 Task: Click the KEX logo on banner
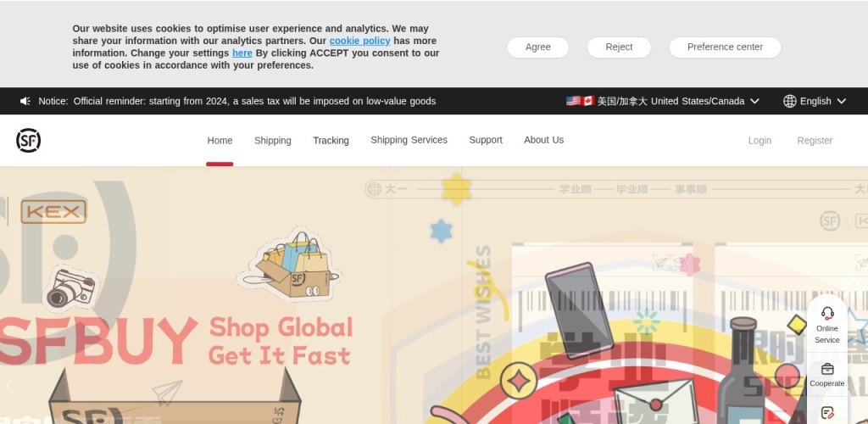[x=53, y=212]
